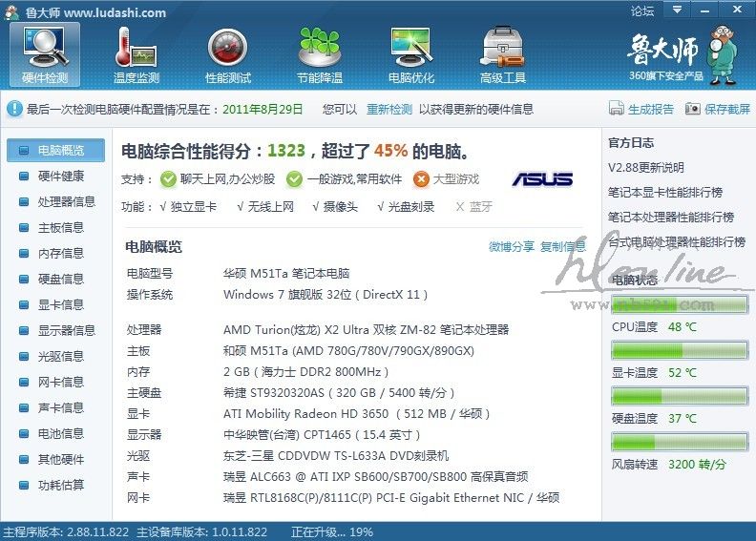Viewport: 756px width, 541px height.
Task: Click the 微博分享 link
Action: click(x=512, y=247)
